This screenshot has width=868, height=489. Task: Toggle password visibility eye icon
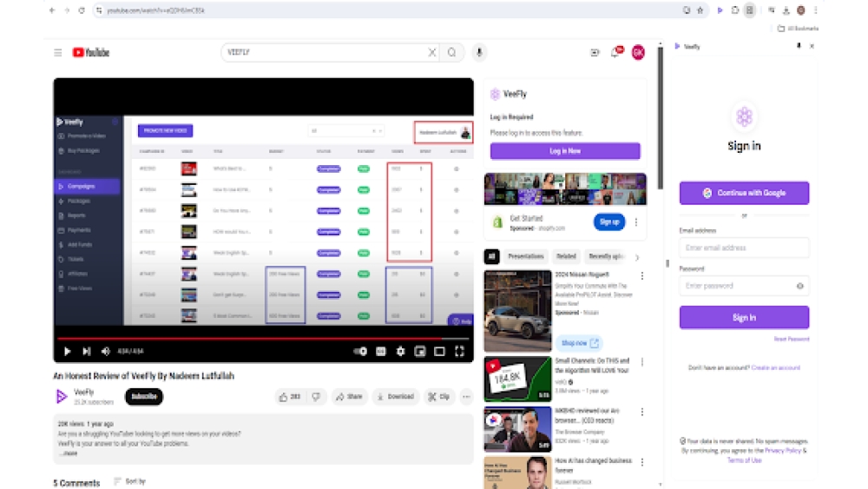tap(800, 287)
